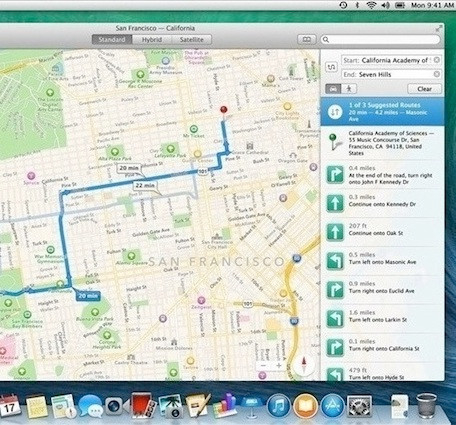Select the Continue onto Oak St arrow icon

pos(335,232)
